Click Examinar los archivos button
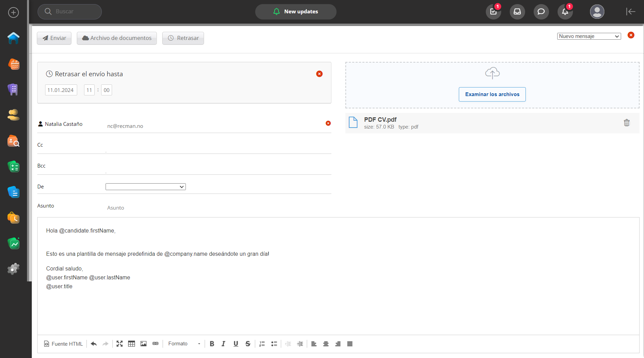 (x=492, y=94)
